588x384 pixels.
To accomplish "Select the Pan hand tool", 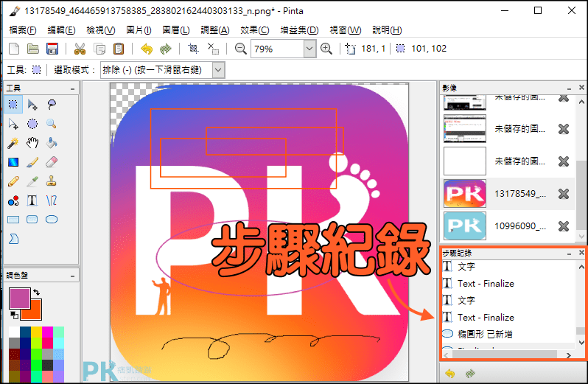I will (x=32, y=143).
